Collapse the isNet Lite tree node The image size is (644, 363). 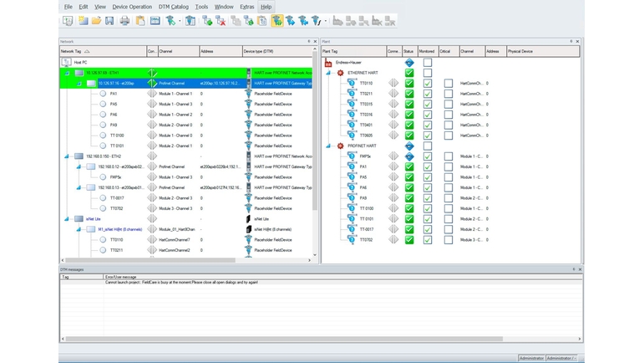pos(67,219)
